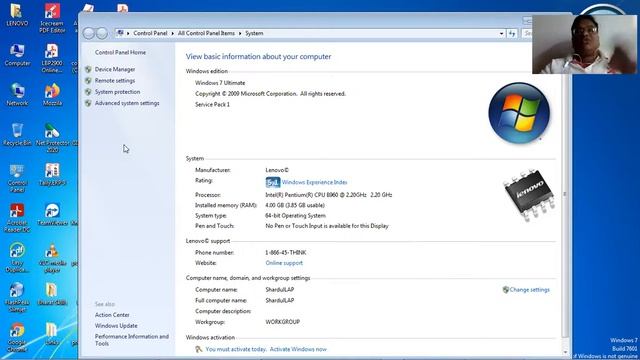640x360 pixels.
Task: Click Change settings for the computer name
Action: pyautogui.click(x=529, y=290)
